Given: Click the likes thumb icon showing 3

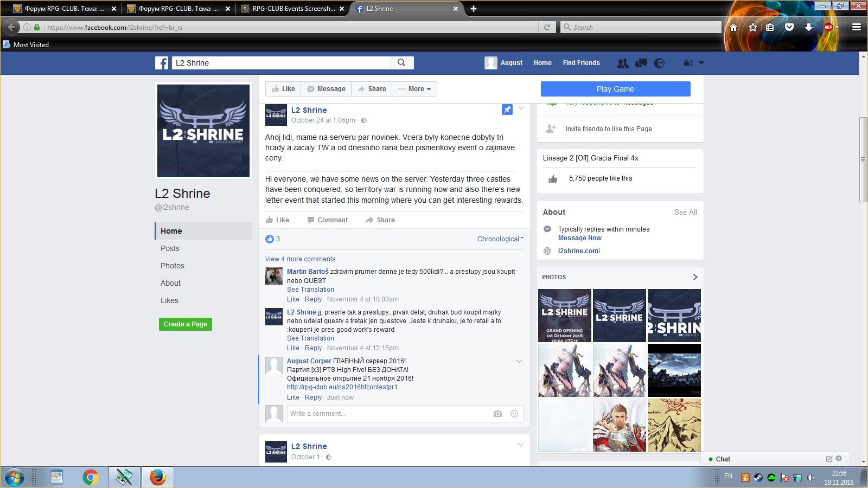Looking at the screenshot, I should 270,239.
